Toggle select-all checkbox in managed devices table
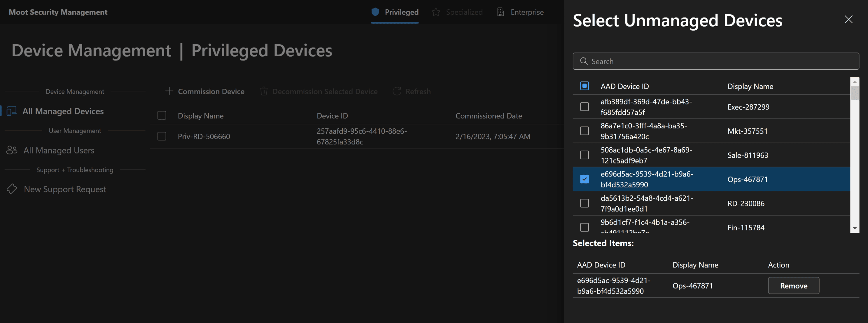868x323 pixels. coord(162,115)
